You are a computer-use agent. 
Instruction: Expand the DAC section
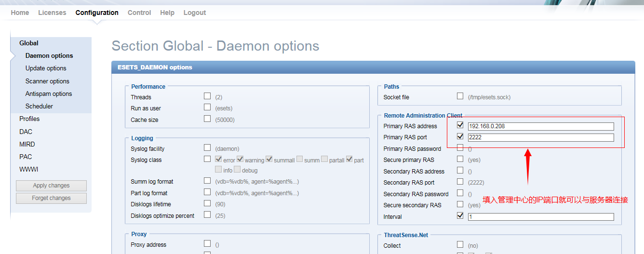coord(26,132)
